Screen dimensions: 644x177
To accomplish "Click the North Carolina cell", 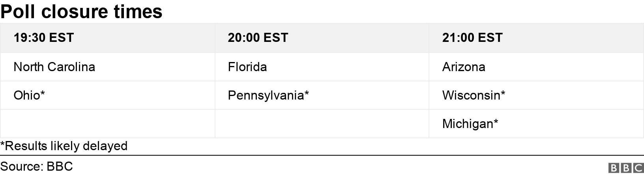I will (x=54, y=67).
